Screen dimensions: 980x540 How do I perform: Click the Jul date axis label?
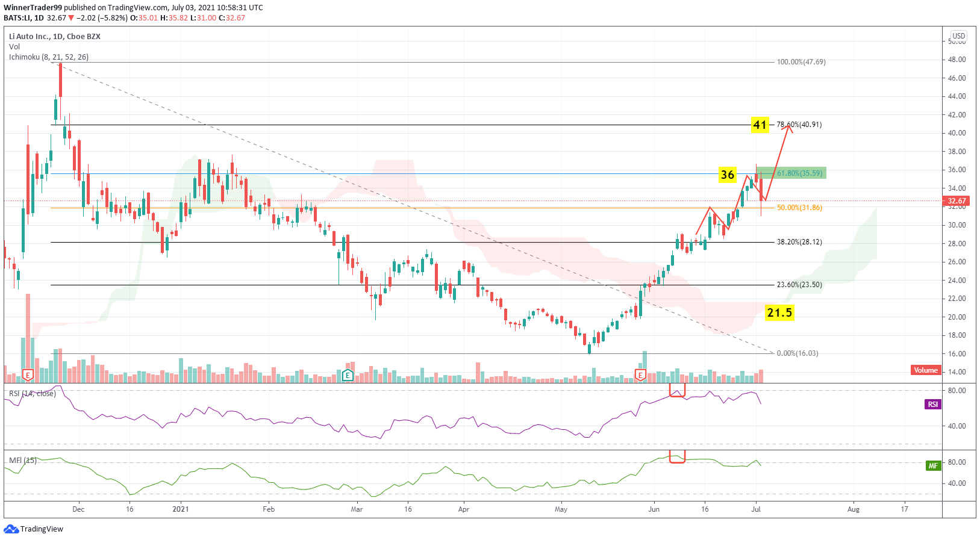click(x=756, y=509)
